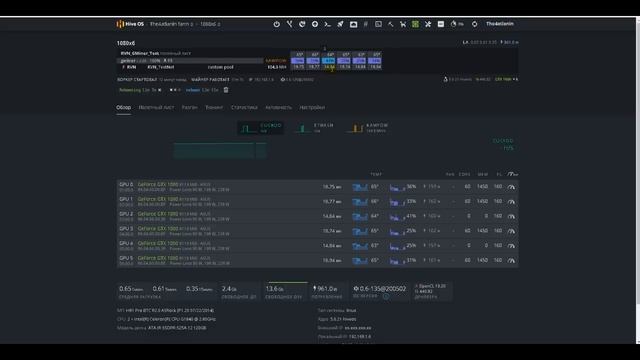This screenshot has height=360, width=640.
Task: Click the fan speed mini chart for GPU 4
Action: click(397, 246)
